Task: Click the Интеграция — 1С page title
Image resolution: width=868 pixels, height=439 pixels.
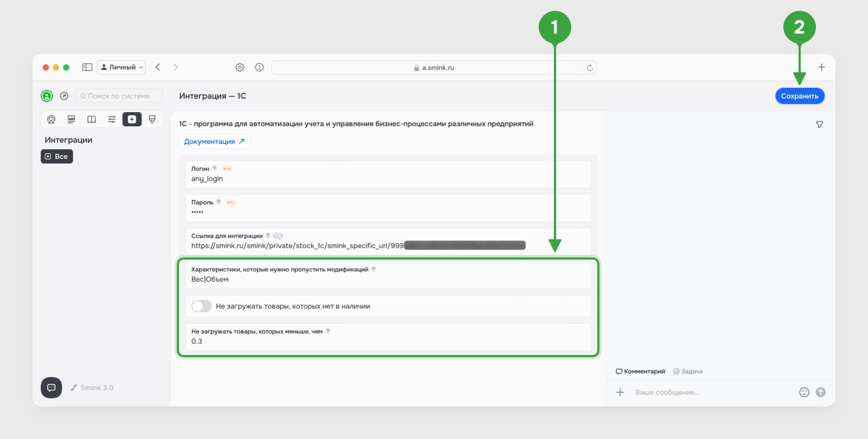Action: point(213,96)
